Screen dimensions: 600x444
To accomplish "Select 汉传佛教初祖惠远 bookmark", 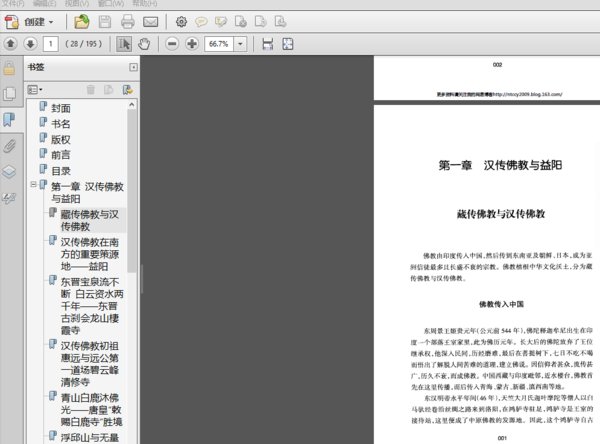I will [90, 364].
